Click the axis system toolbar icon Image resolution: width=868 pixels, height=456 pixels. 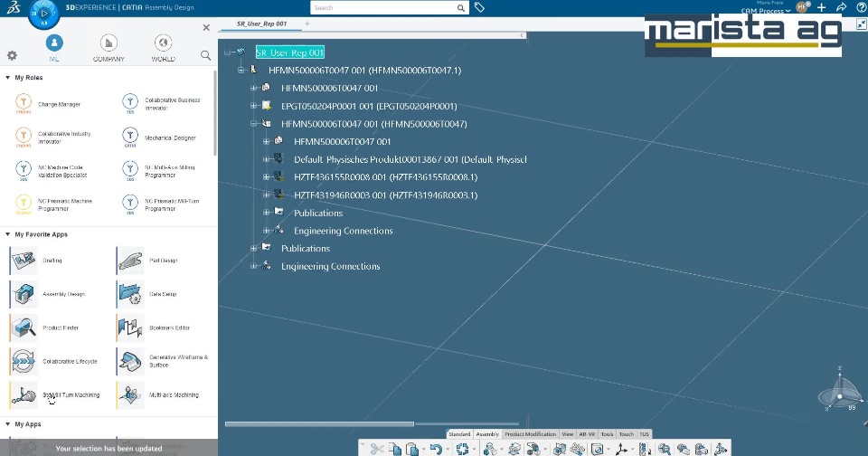[621, 449]
